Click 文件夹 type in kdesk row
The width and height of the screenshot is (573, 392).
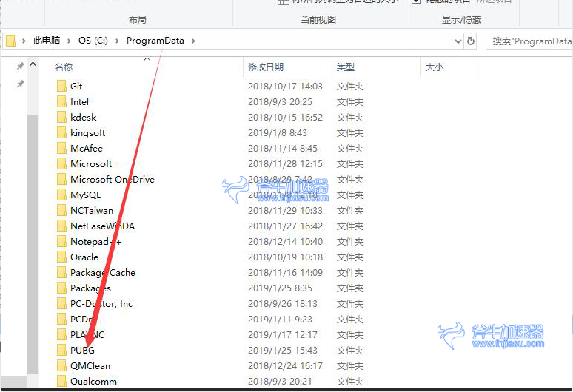tap(349, 117)
